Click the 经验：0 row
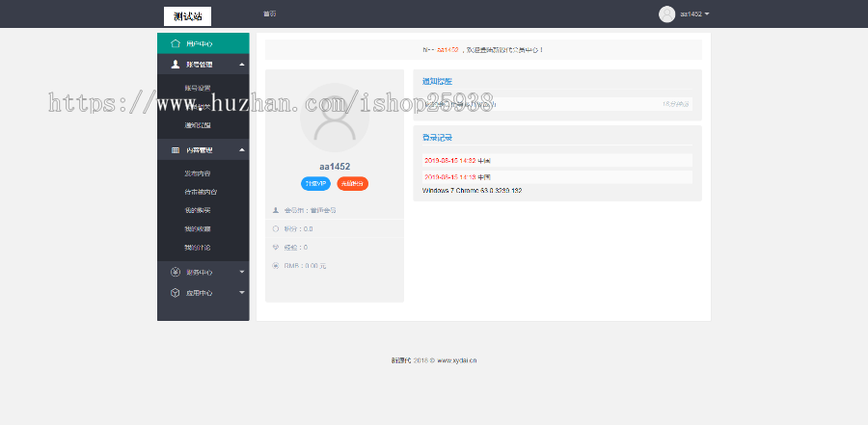Viewport: 868px width, 425px height. pyautogui.click(x=335, y=248)
